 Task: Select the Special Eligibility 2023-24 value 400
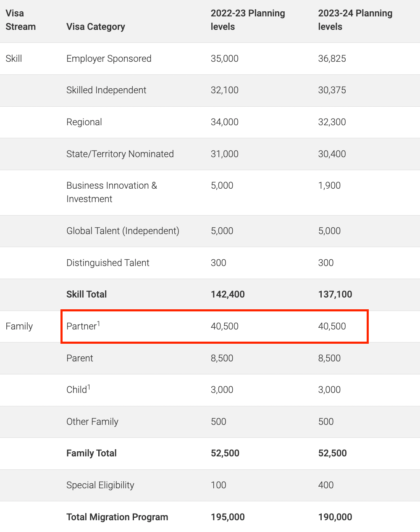pos(326,485)
